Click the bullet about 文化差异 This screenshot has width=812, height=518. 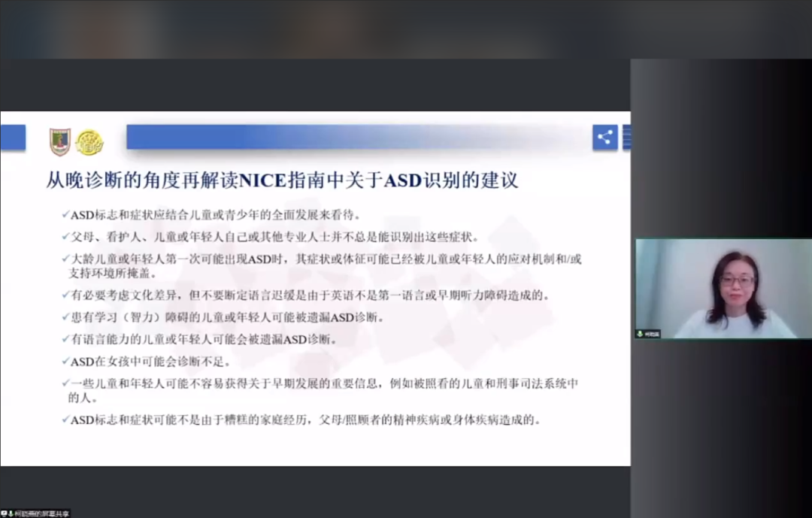coord(310,295)
